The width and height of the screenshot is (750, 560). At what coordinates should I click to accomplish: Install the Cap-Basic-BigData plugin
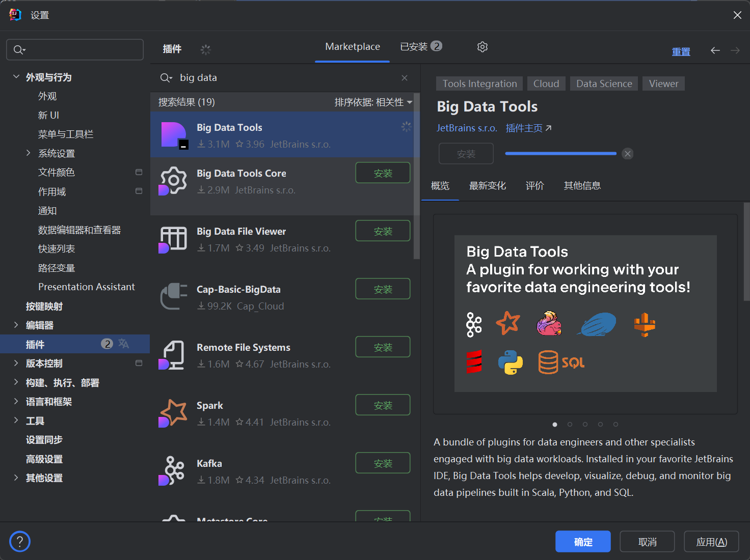[383, 289]
